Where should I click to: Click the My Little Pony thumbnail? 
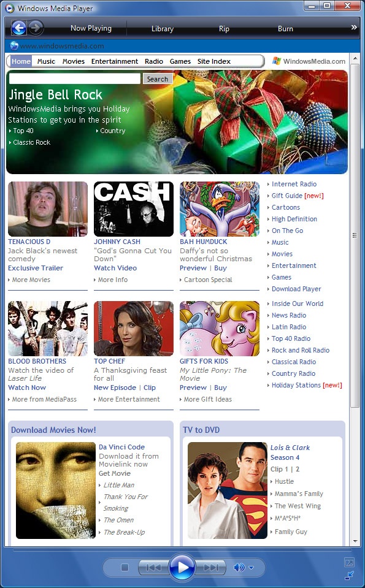tap(220, 329)
